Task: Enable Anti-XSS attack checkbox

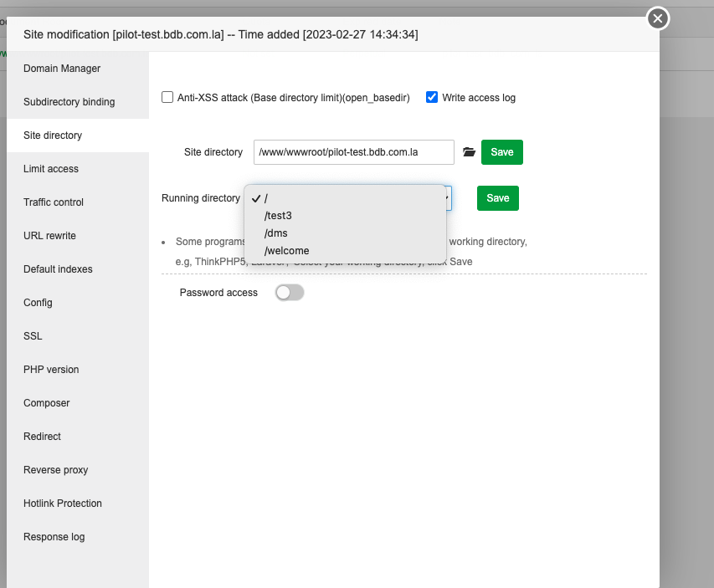Action: [x=167, y=97]
